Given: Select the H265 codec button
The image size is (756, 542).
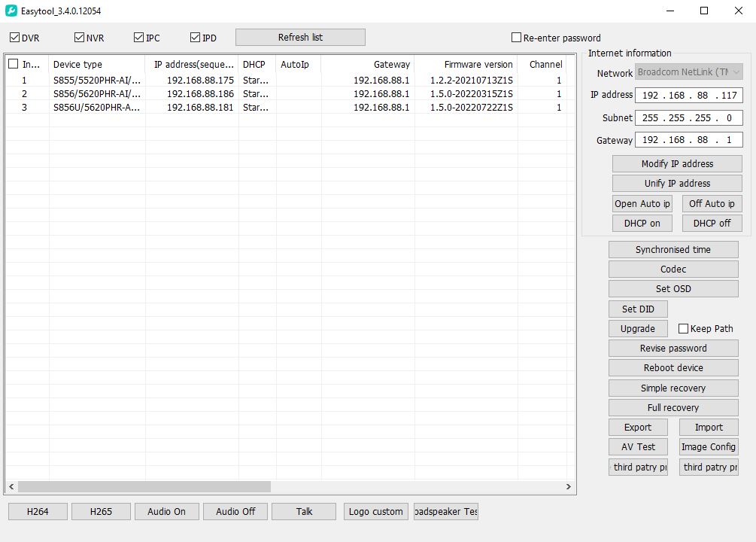Looking at the screenshot, I should click(x=101, y=512).
